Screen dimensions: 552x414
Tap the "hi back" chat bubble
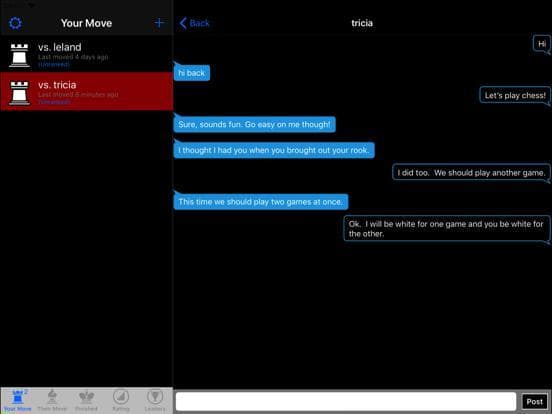(x=192, y=73)
